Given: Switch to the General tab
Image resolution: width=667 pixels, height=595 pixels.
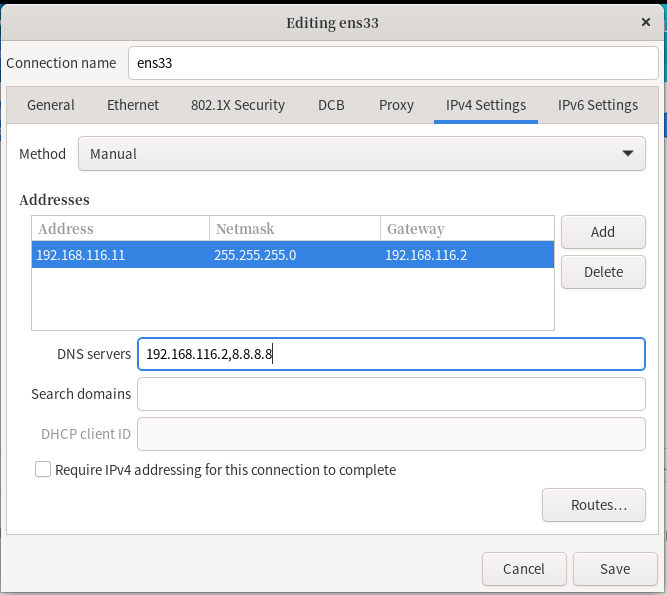Looking at the screenshot, I should click(51, 105).
